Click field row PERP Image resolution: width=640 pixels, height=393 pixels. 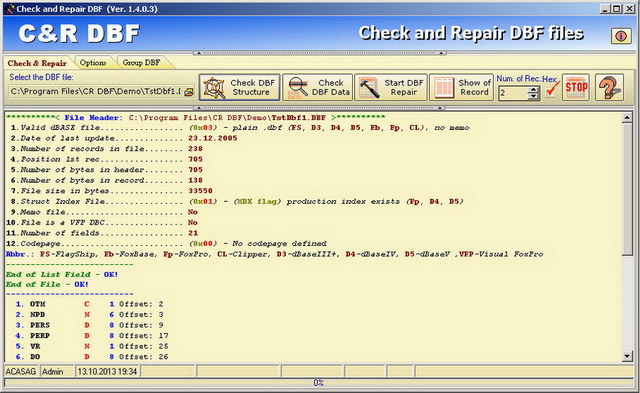tap(92, 336)
